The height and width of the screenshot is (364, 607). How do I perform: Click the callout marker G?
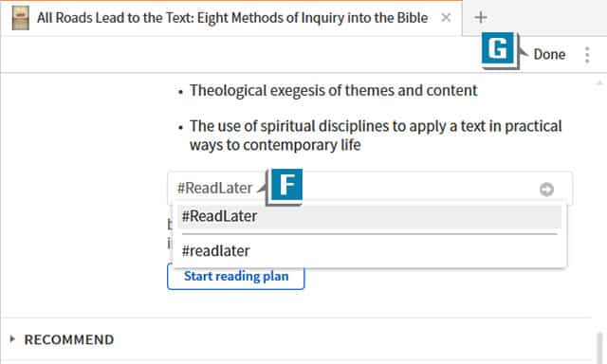(x=498, y=48)
